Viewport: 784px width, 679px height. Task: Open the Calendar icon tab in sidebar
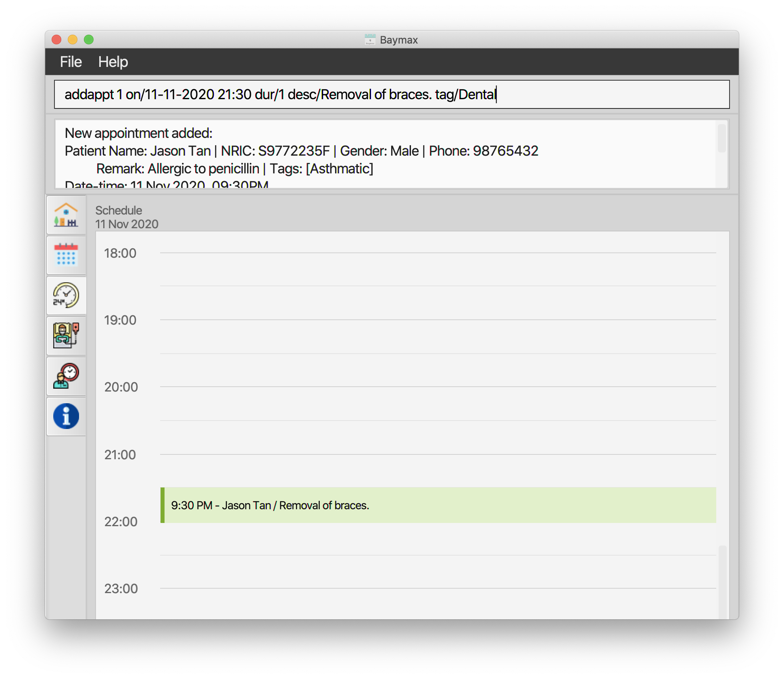66,255
